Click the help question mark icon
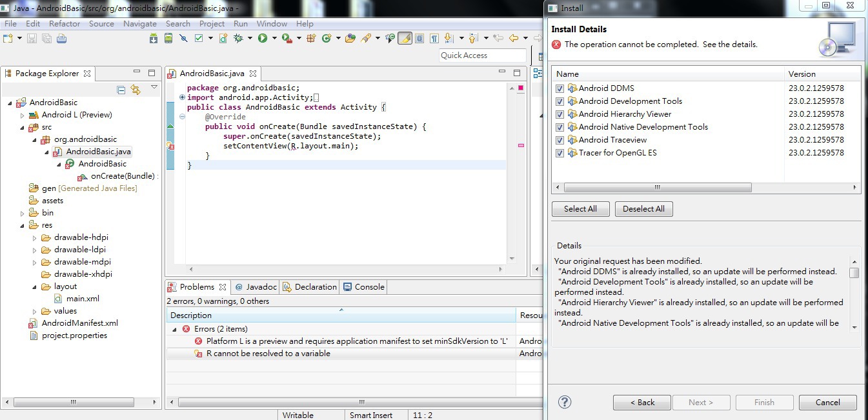 tap(565, 402)
